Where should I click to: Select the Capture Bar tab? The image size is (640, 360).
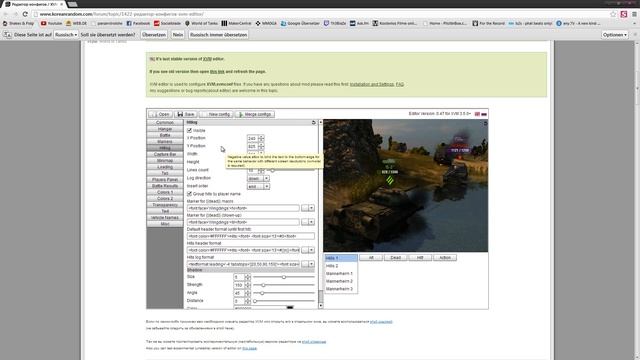click(x=165, y=154)
